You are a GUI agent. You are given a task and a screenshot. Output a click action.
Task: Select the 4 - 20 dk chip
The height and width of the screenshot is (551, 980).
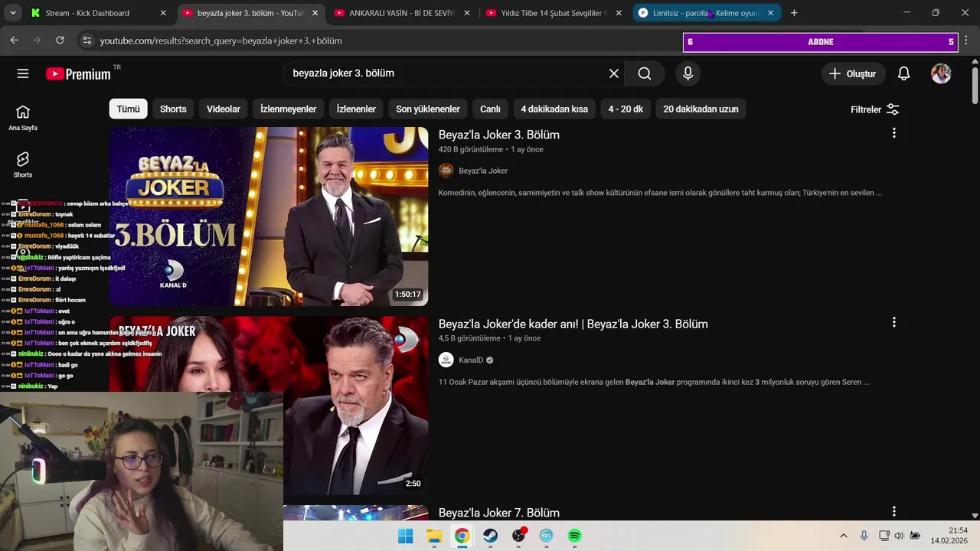[x=626, y=109]
